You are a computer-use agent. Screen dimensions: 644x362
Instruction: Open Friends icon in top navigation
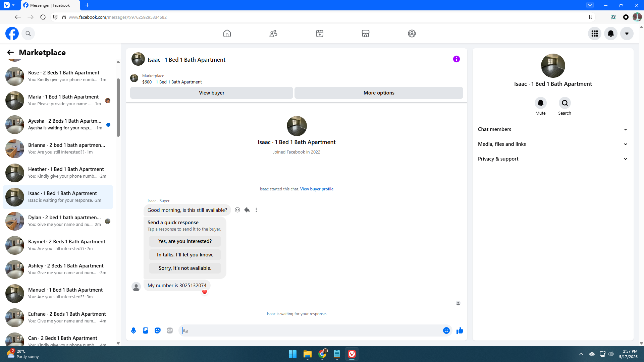tap(273, 34)
